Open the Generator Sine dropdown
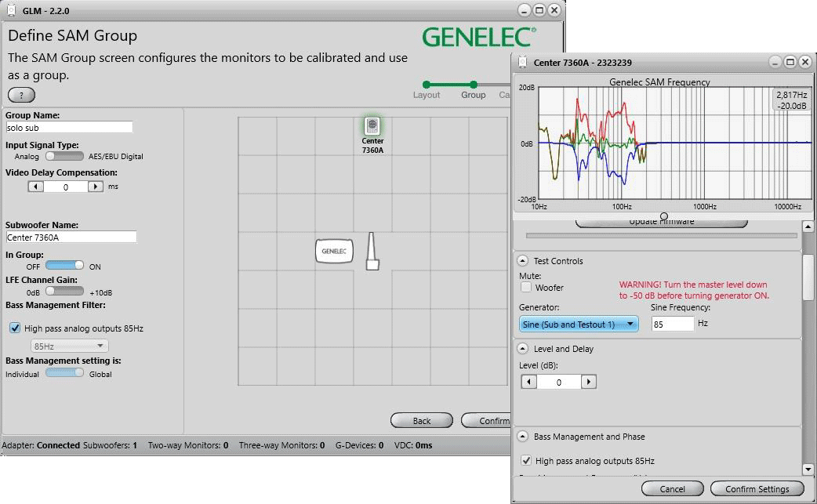Viewport: 817px width, 504px height. 579,324
